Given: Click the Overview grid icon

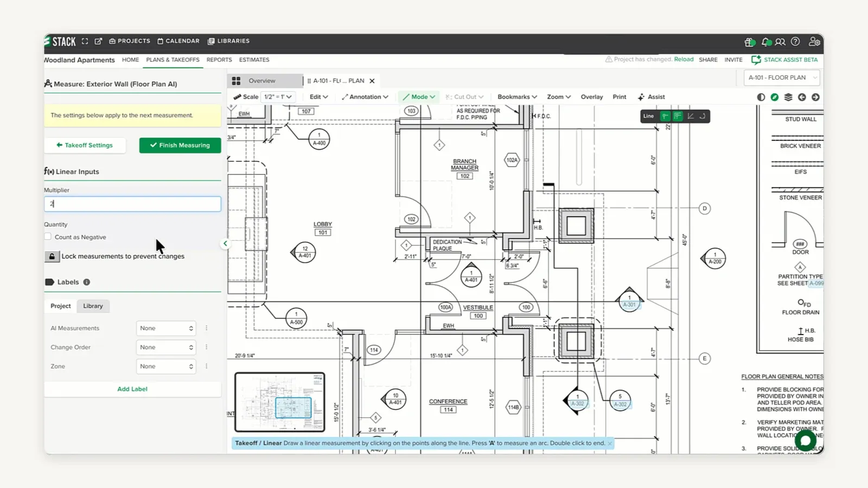Looking at the screenshot, I should coord(236,81).
